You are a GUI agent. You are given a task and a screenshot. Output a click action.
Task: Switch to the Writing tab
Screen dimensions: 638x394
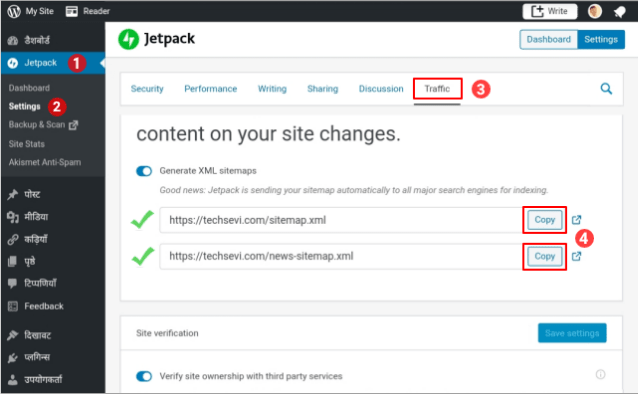272,89
